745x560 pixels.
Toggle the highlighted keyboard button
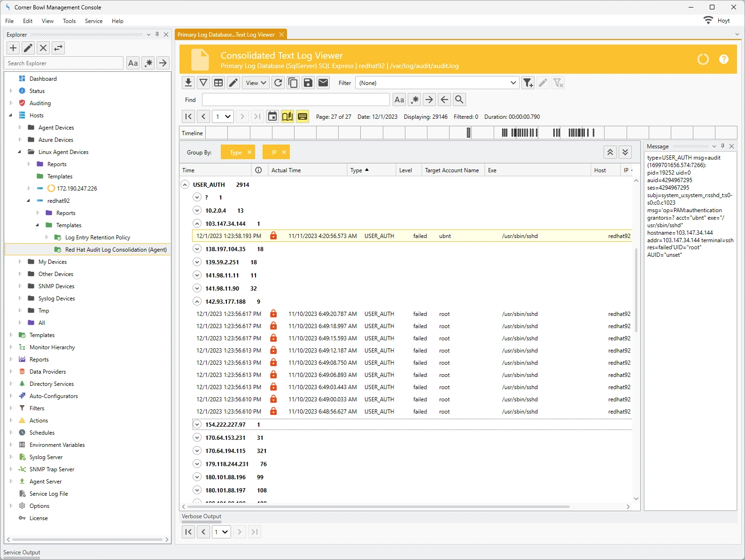tap(303, 116)
